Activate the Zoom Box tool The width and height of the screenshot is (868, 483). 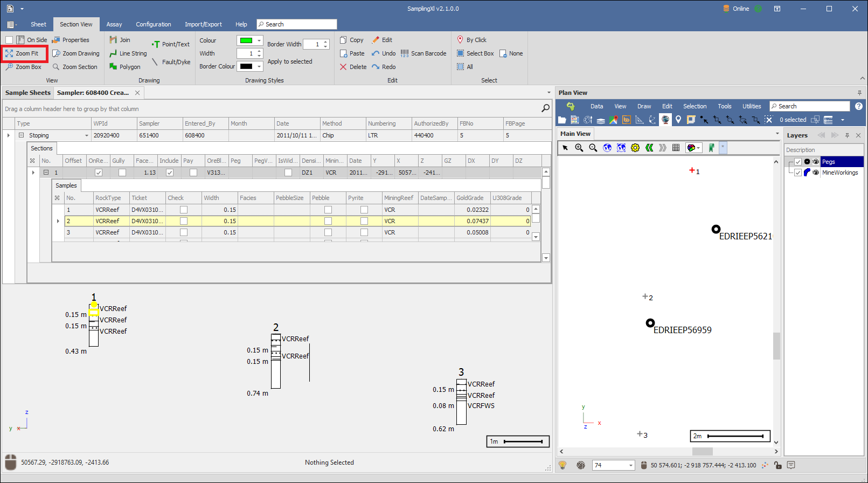pos(23,67)
